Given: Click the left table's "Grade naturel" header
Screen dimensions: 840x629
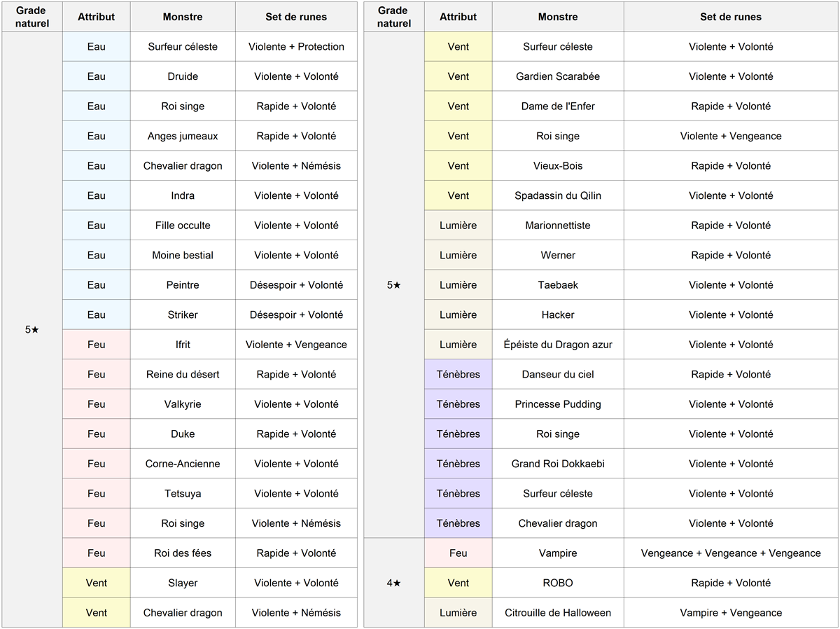Looking at the screenshot, I should pyautogui.click(x=32, y=17).
